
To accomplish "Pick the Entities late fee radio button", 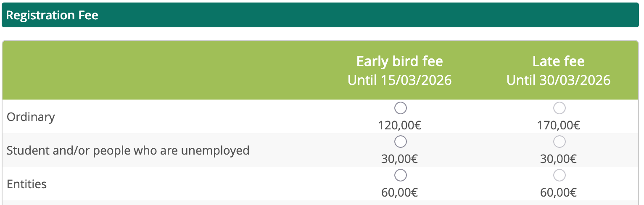I will [x=560, y=175].
